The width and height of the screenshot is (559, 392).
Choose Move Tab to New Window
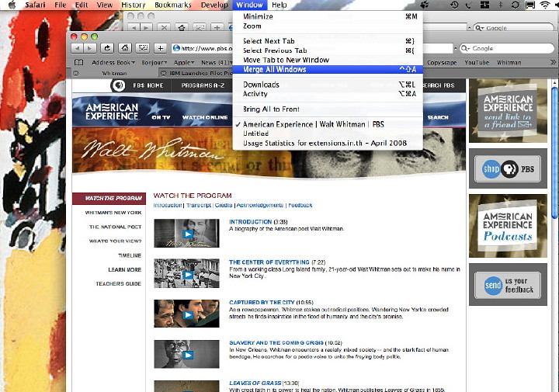coord(328,60)
